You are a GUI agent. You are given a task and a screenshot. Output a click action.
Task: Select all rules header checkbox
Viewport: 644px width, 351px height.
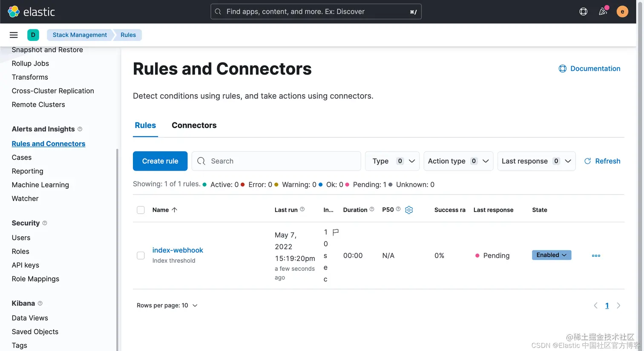coord(141,210)
